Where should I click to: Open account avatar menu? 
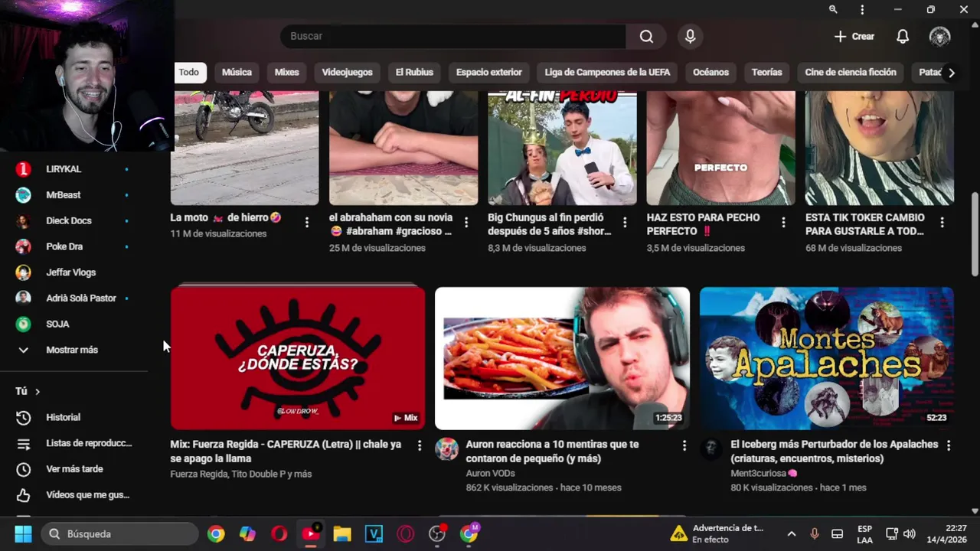[939, 36]
